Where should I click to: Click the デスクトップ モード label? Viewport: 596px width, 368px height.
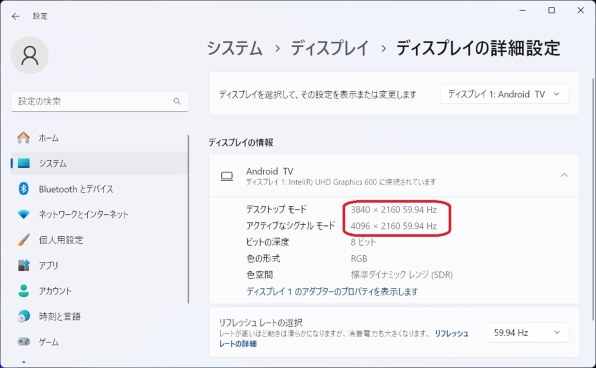pos(276,209)
